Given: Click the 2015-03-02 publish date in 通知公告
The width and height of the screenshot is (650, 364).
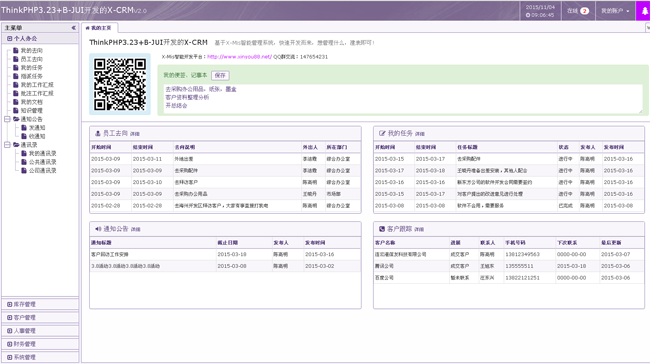Looking at the screenshot, I should pyautogui.click(x=320, y=266).
